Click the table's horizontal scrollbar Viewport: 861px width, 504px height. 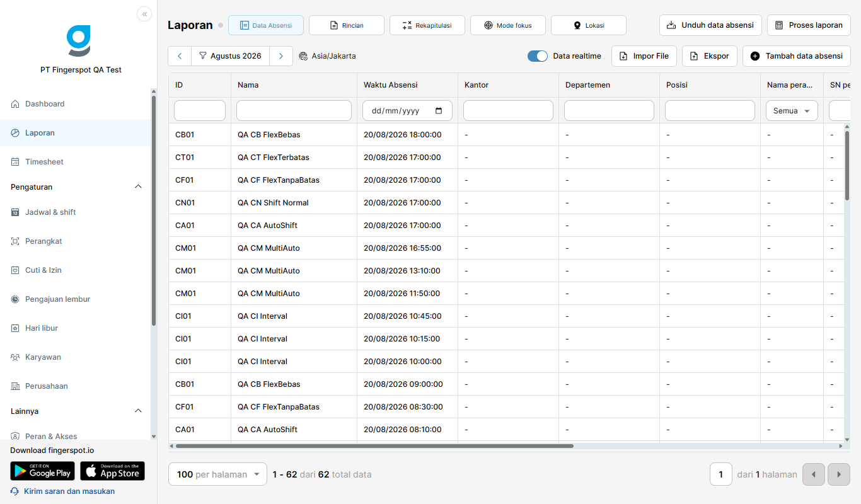374,446
